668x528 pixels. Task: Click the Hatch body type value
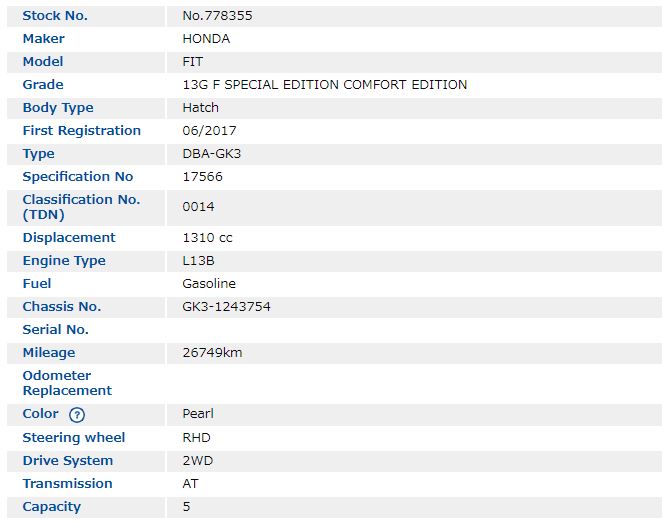pyautogui.click(x=200, y=108)
